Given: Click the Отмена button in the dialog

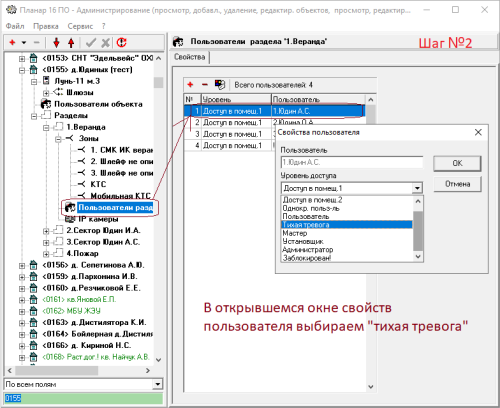Looking at the screenshot, I should click(457, 184).
